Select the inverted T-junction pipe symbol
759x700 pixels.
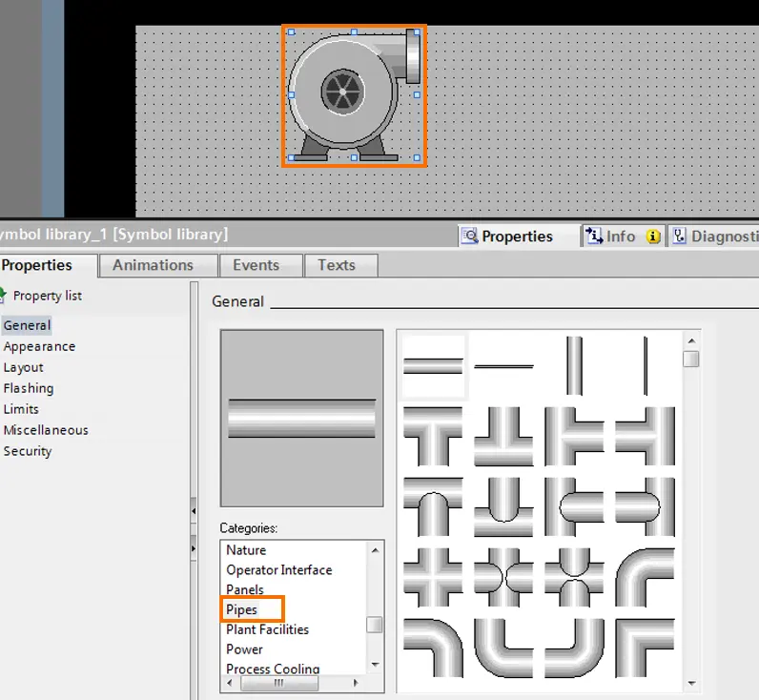(x=503, y=436)
